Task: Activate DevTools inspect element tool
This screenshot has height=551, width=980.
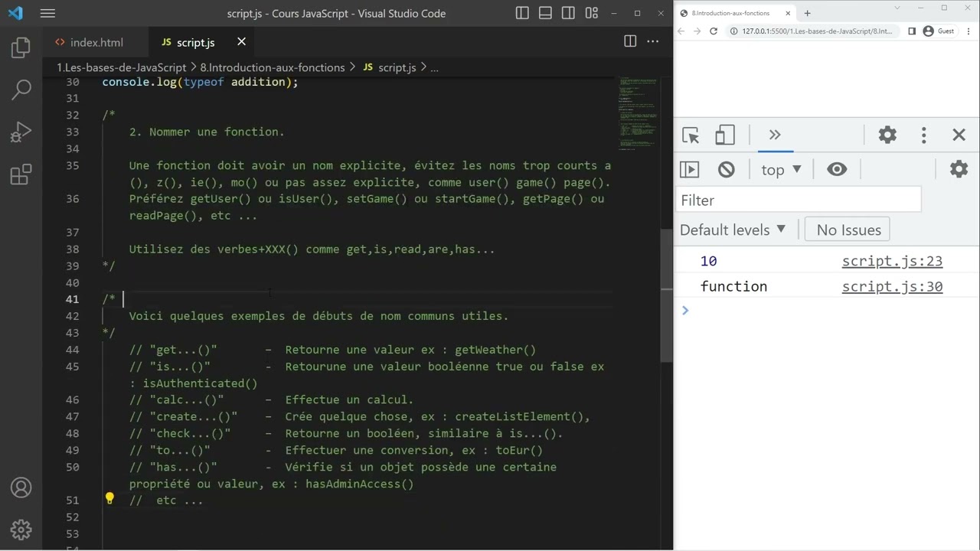Action: [x=691, y=135]
